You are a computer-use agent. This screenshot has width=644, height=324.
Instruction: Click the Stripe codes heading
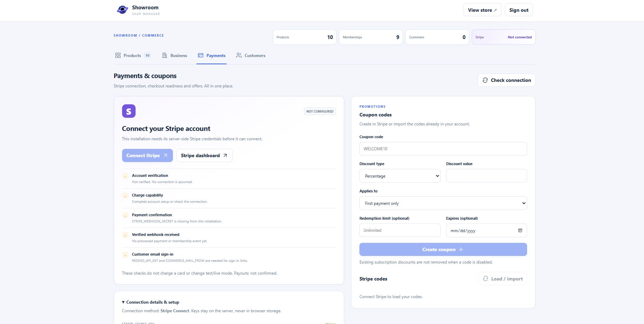(x=373, y=279)
